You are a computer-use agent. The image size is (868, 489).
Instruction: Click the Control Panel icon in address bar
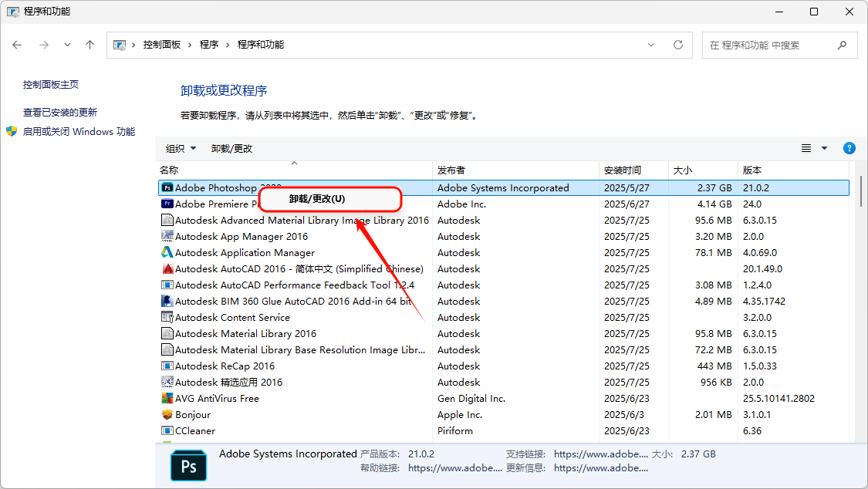pos(119,45)
